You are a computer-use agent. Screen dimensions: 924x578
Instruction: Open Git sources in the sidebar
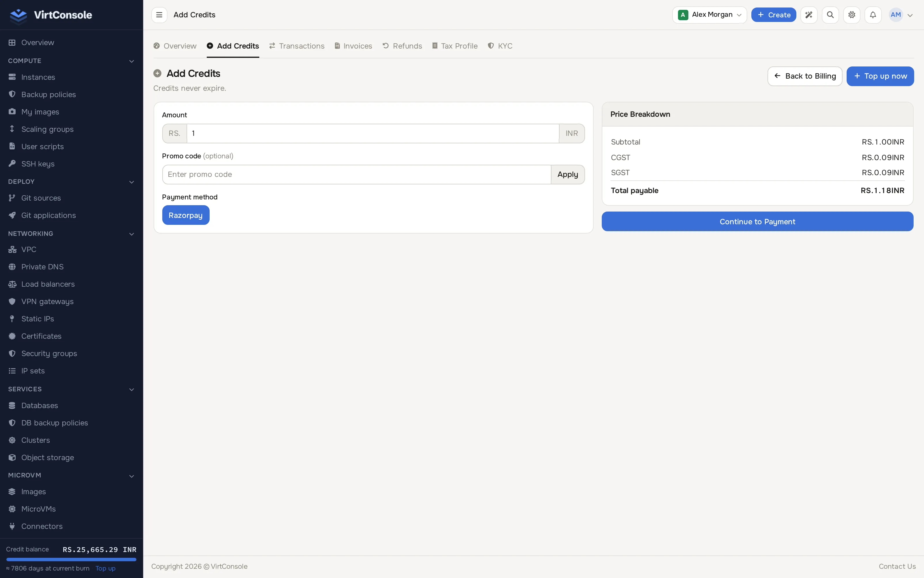[71, 198]
